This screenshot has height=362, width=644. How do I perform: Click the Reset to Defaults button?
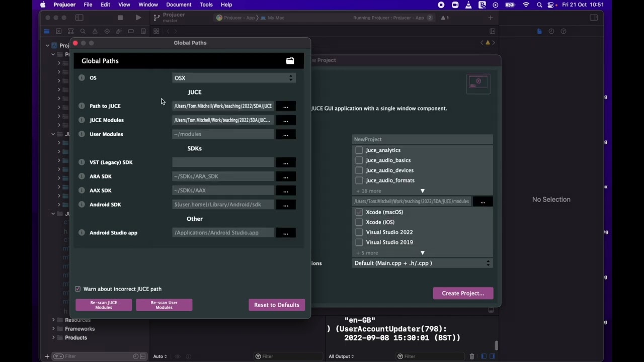coord(277,305)
